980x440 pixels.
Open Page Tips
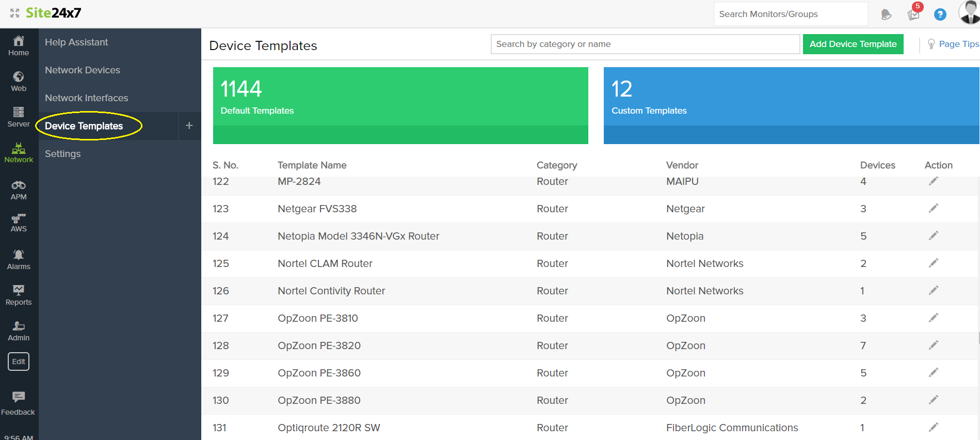point(953,44)
